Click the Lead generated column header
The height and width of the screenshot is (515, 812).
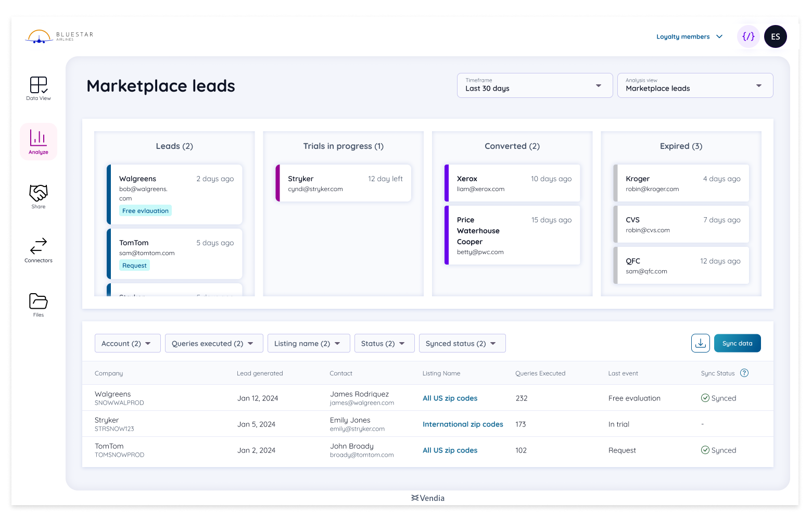point(260,373)
